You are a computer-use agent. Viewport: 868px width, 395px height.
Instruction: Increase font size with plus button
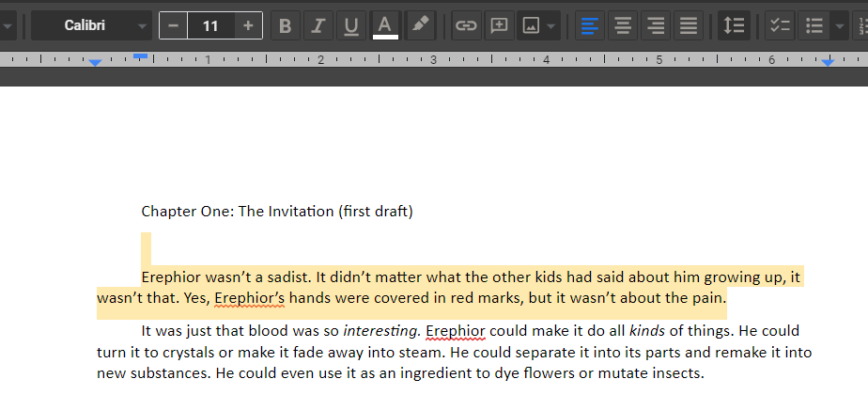pos(248,25)
